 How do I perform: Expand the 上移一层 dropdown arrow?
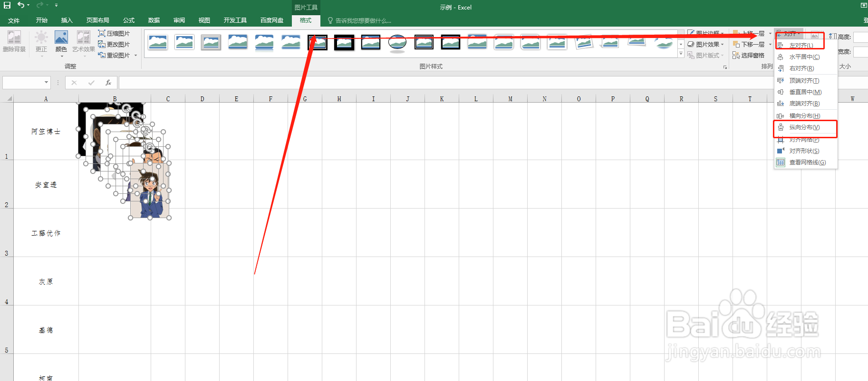[x=770, y=33]
